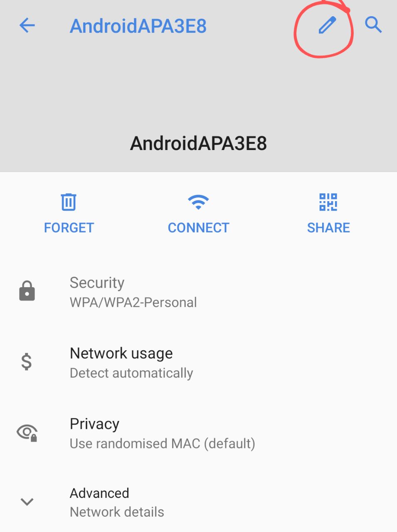The width and height of the screenshot is (397, 532).
Task: Open search with magnifier icon
Action: click(373, 25)
